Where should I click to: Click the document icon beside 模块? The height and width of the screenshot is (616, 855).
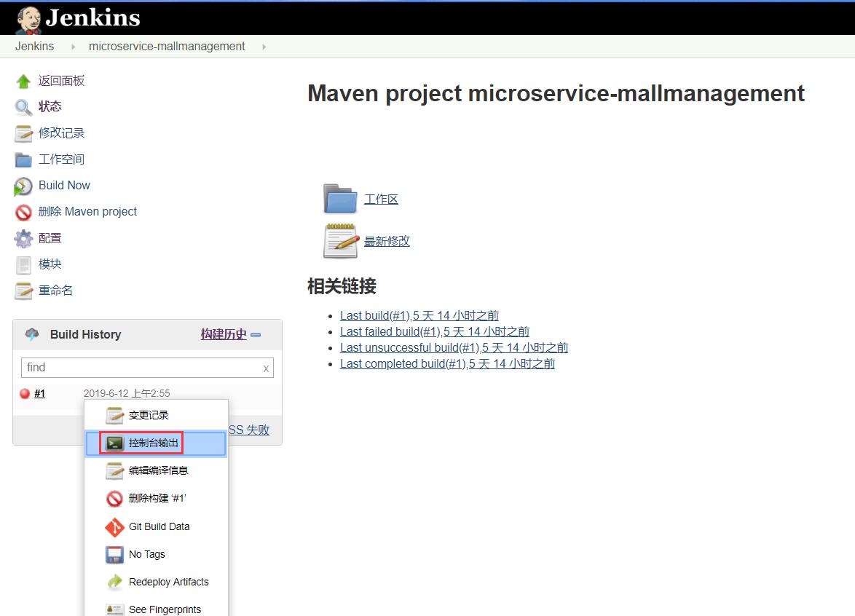[23, 265]
